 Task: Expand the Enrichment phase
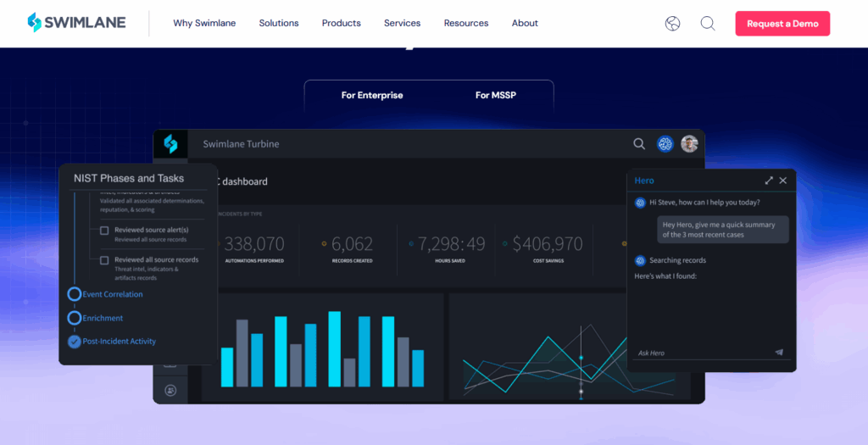(x=75, y=318)
